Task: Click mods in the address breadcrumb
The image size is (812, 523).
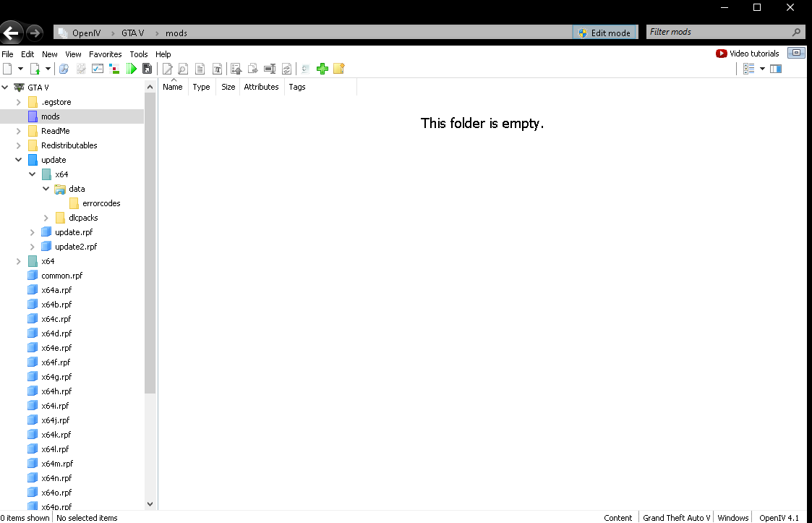Action: pos(176,33)
